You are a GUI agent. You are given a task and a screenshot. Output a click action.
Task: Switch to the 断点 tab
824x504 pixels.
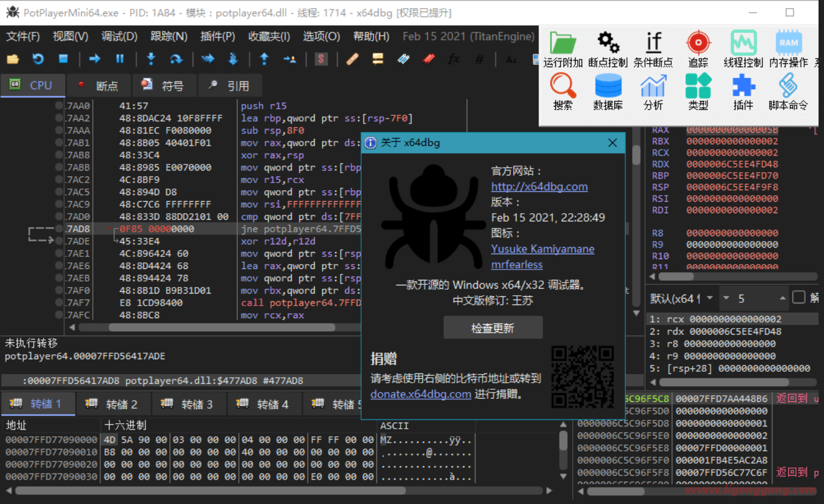(x=99, y=86)
